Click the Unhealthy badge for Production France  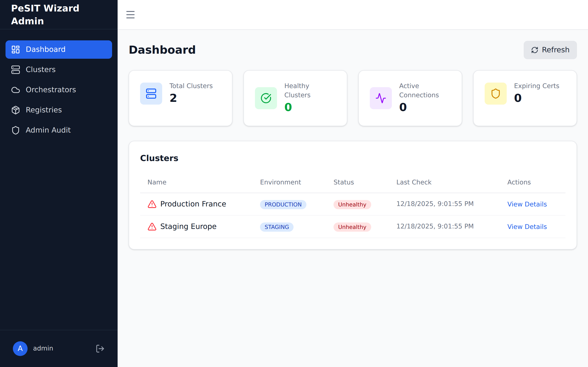[352, 204]
